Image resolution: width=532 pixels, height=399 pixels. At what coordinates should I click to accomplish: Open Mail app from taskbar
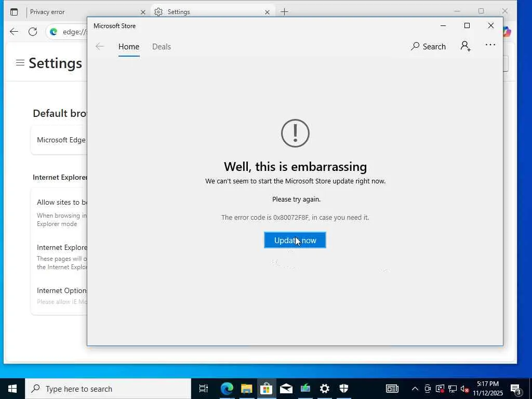(286, 389)
